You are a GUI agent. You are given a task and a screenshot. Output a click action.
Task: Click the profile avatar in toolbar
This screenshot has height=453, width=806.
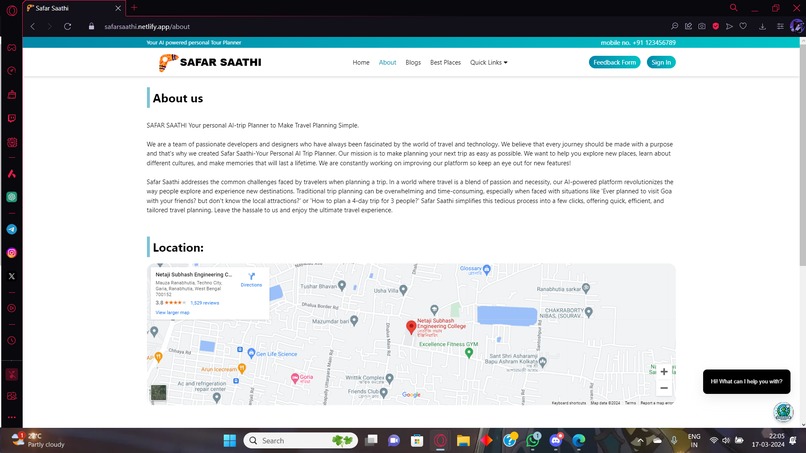pyautogui.click(x=797, y=26)
